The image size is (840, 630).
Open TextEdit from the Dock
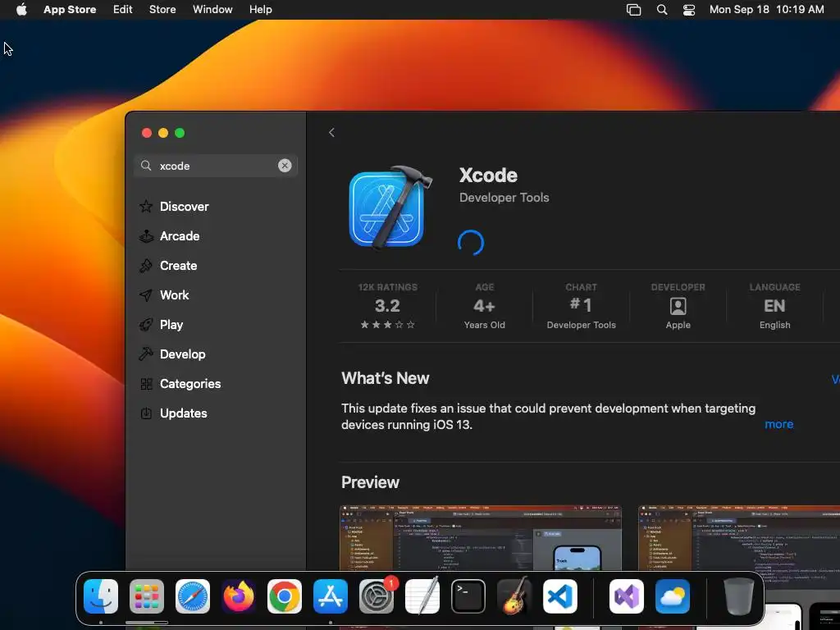click(422, 596)
